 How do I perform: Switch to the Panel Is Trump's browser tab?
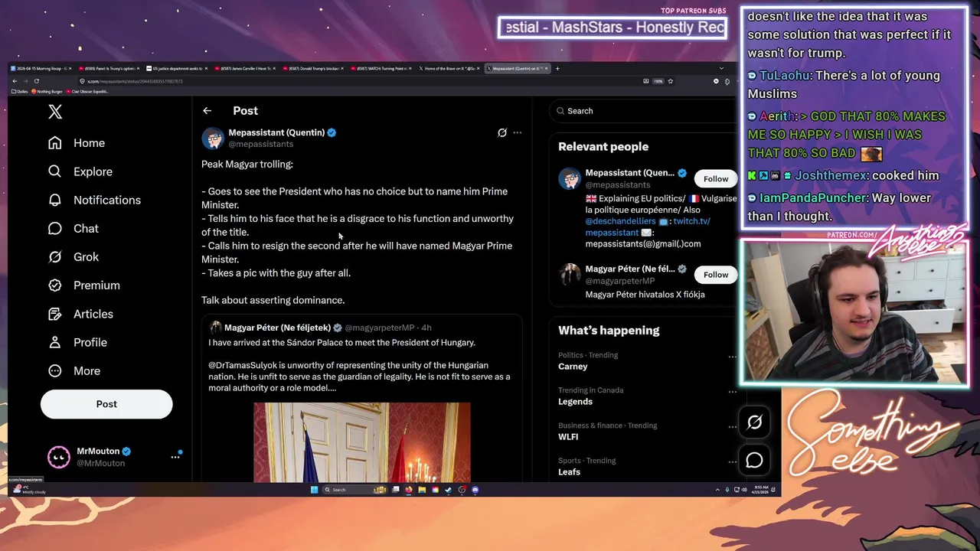[110, 69]
